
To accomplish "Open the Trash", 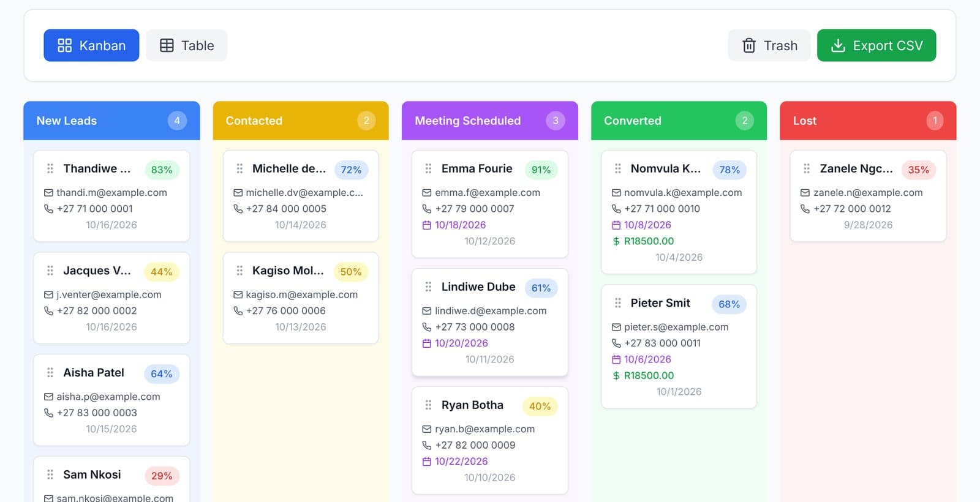I will 769,45.
